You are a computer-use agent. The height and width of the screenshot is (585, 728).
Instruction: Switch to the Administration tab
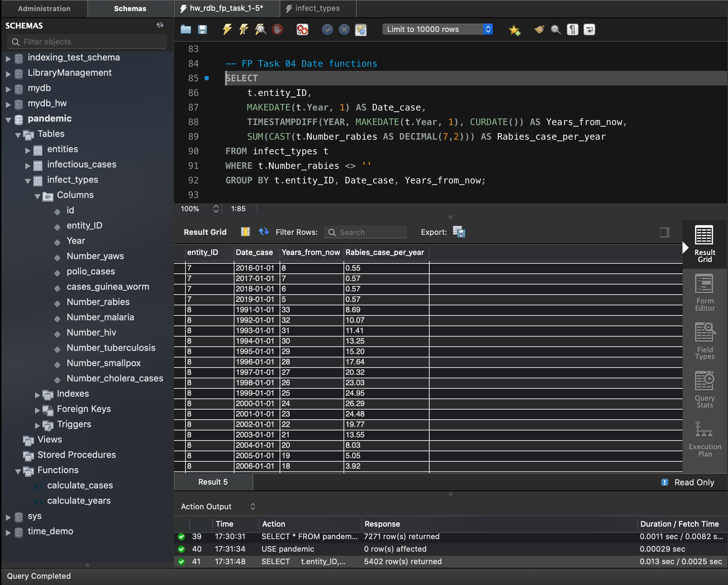click(44, 8)
